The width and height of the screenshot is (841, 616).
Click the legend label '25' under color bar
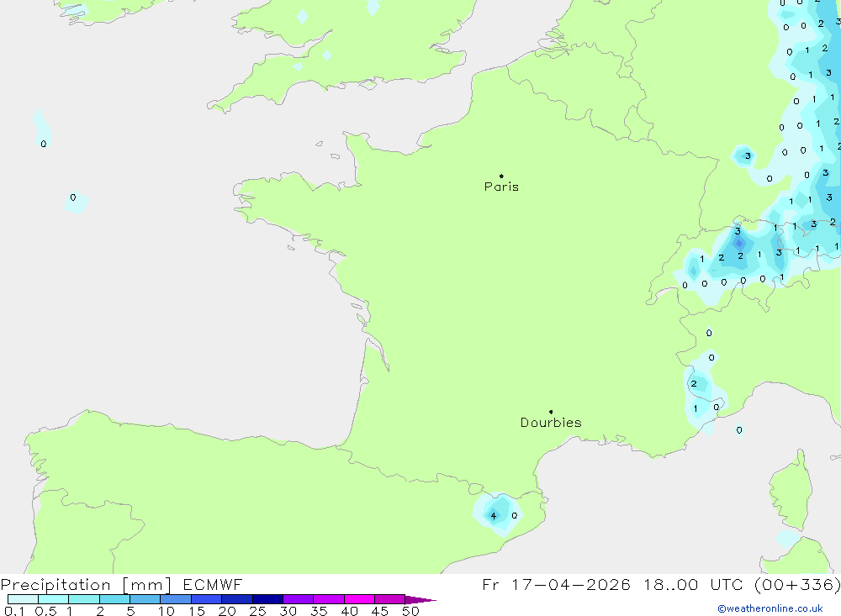click(258, 611)
